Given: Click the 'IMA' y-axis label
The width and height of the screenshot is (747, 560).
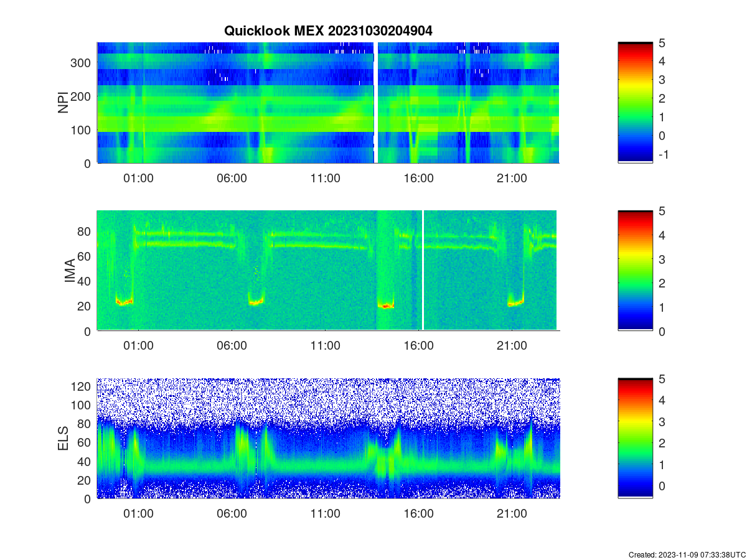Looking at the screenshot, I should [70, 271].
